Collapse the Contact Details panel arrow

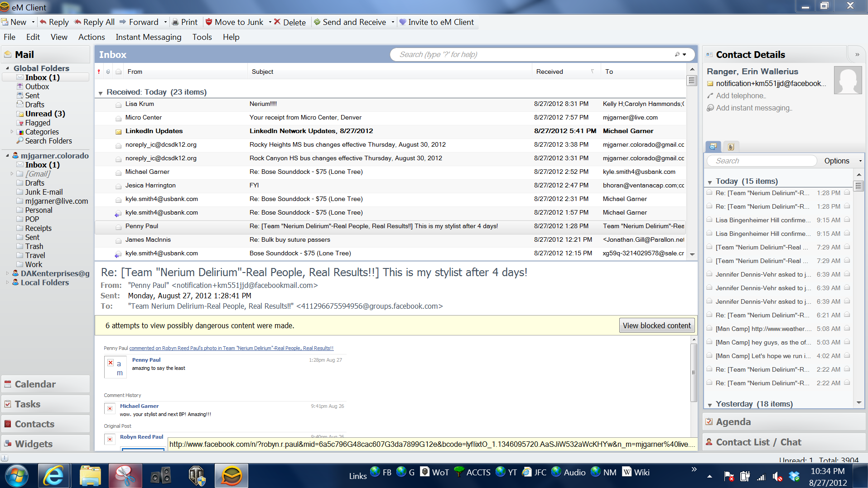tap(857, 54)
